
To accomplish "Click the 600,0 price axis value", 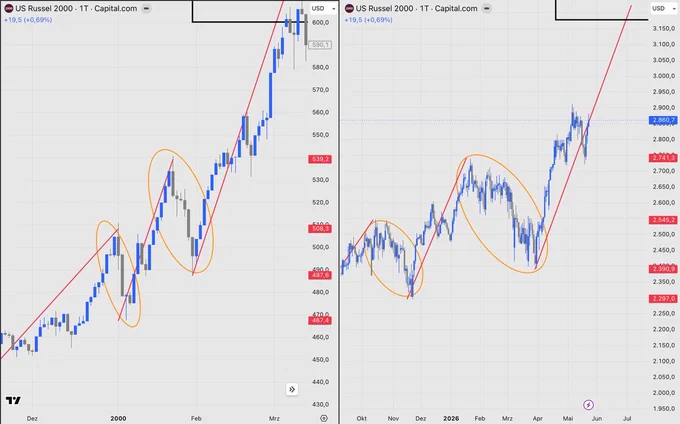I will [x=320, y=23].
